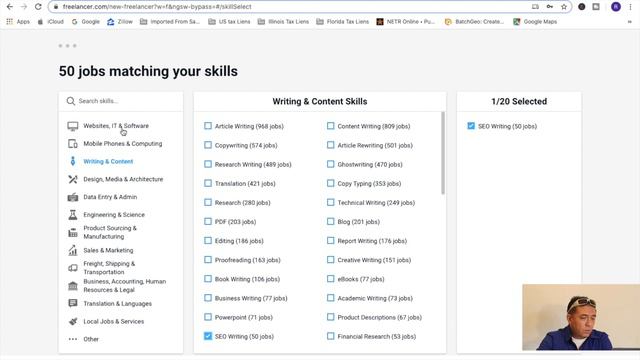Select Engineering & Science category
This screenshot has height=360, width=640.
114,215
